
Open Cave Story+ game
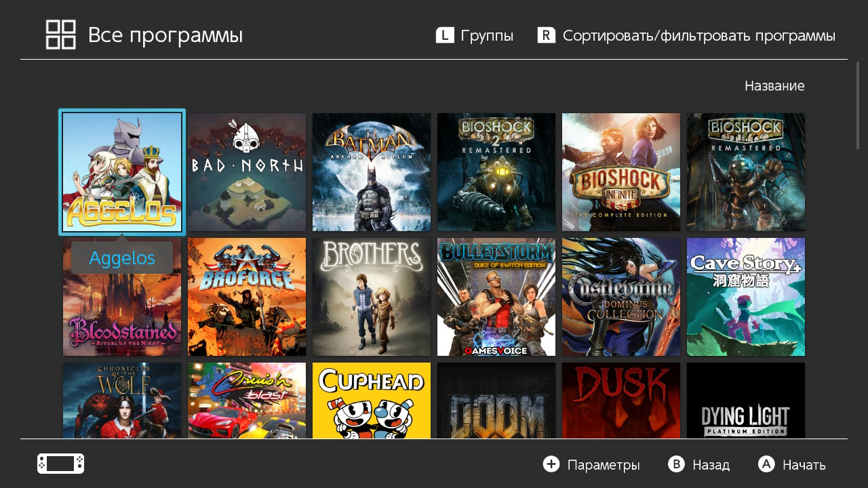click(x=746, y=297)
